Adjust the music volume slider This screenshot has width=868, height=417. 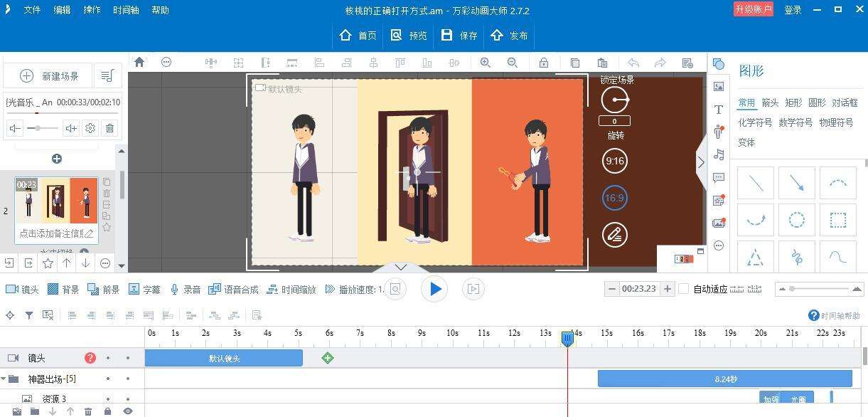pos(43,128)
